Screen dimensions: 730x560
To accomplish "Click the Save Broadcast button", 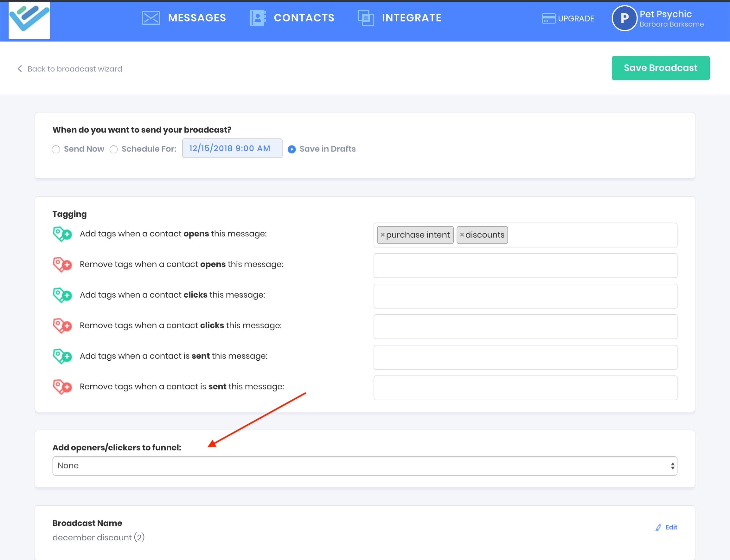I will tap(660, 68).
